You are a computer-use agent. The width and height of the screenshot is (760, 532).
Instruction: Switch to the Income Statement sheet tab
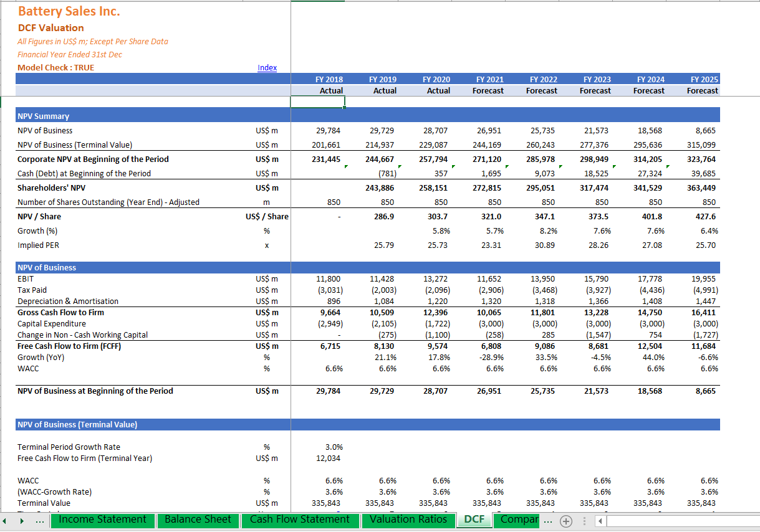point(102,520)
